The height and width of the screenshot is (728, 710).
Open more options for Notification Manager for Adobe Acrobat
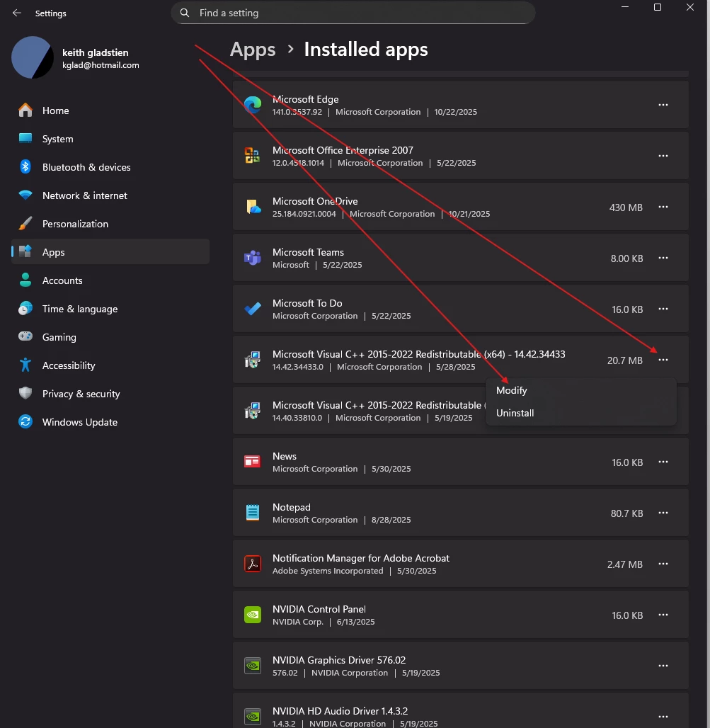click(x=663, y=564)
